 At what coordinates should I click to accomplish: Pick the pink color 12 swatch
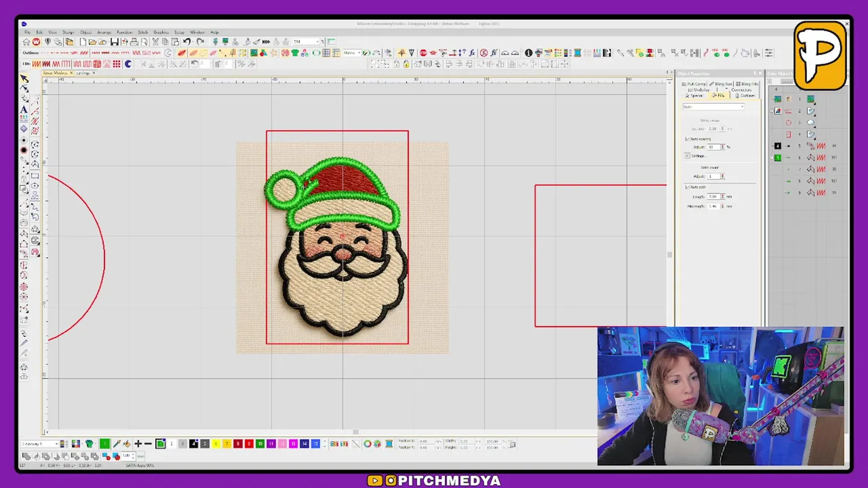282,444
